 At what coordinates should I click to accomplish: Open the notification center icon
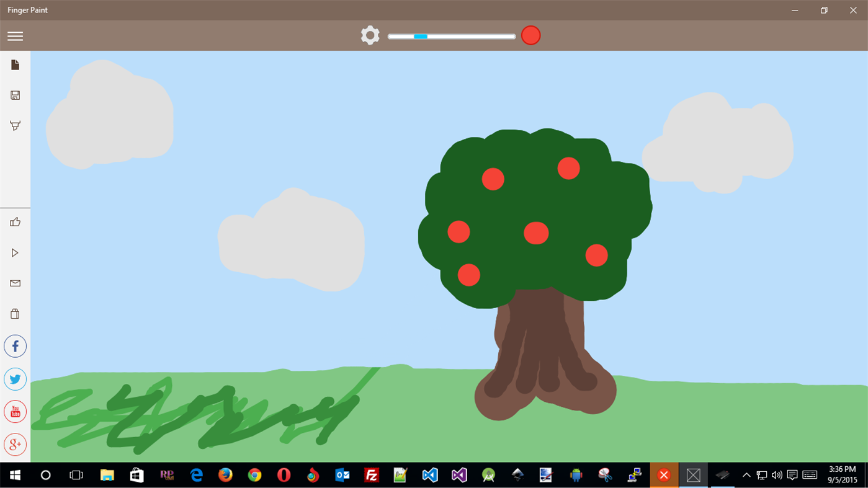(792, 475)
